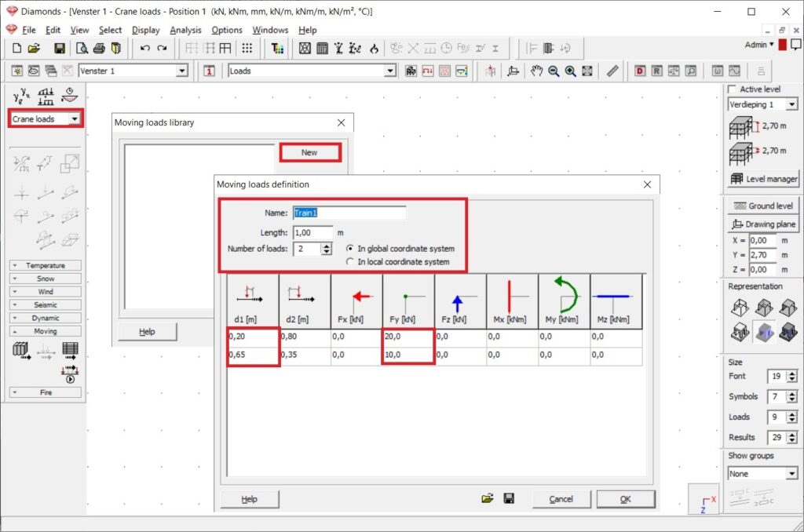Viewport: 804px width, 532px height.
Task: Click the zoom-to-fit icon
Action: click(587, 71)
